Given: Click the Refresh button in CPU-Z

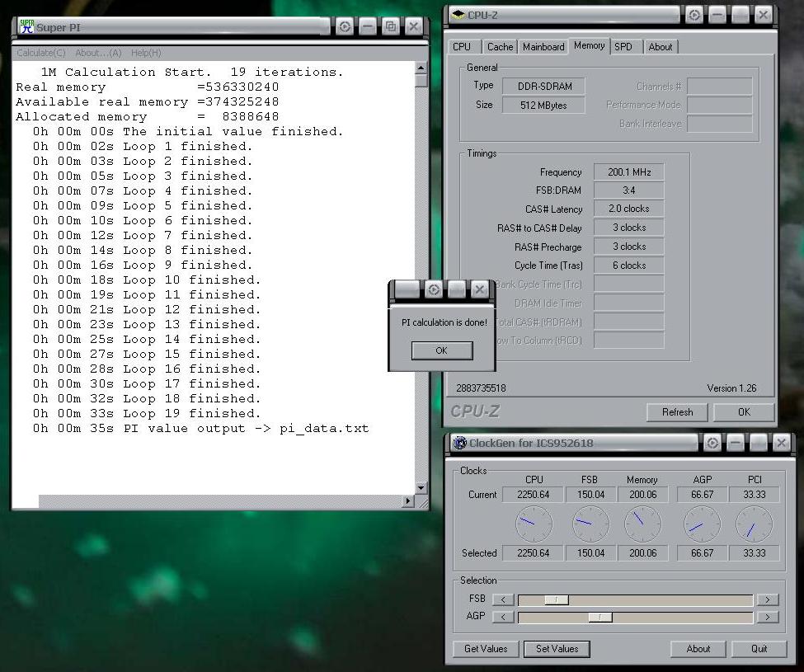Looking at the screenshot, I should pos(677,412).
